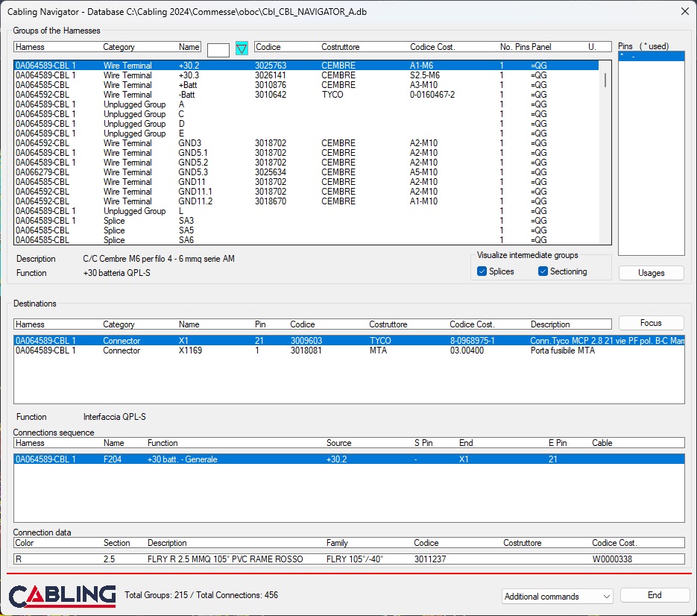Click the selected pin entry in Pins list

coord(652,57)
